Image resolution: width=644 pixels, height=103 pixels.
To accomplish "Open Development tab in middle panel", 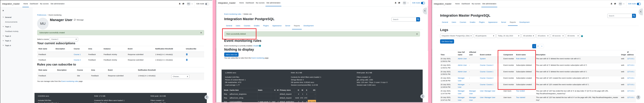I will pyautogui.click(x=308, y=26).
